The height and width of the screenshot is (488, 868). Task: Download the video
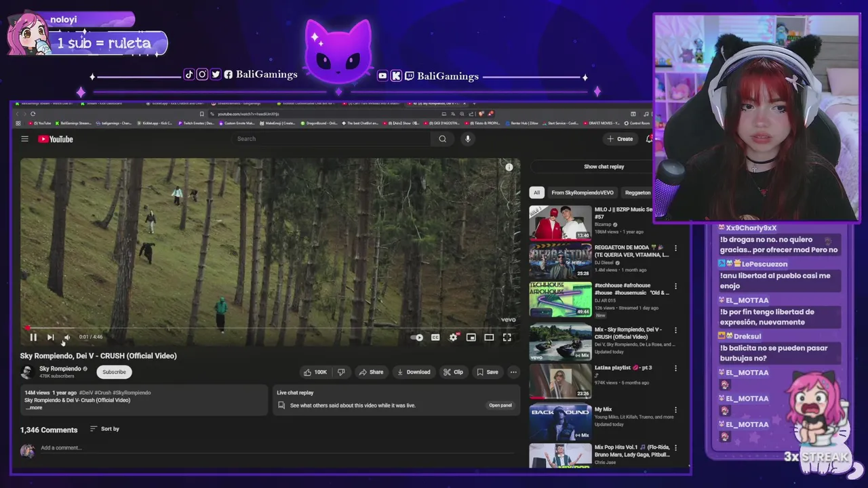pyautogui.click(x=414, y=372)
